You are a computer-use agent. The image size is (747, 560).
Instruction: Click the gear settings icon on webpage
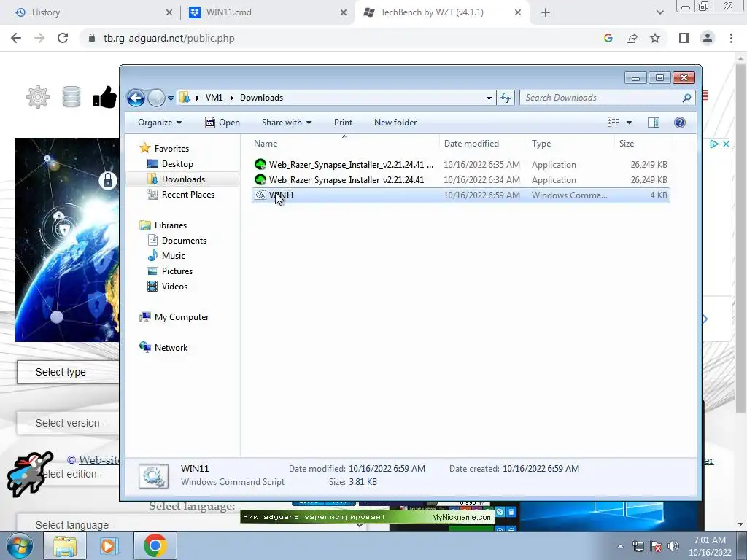38,97
